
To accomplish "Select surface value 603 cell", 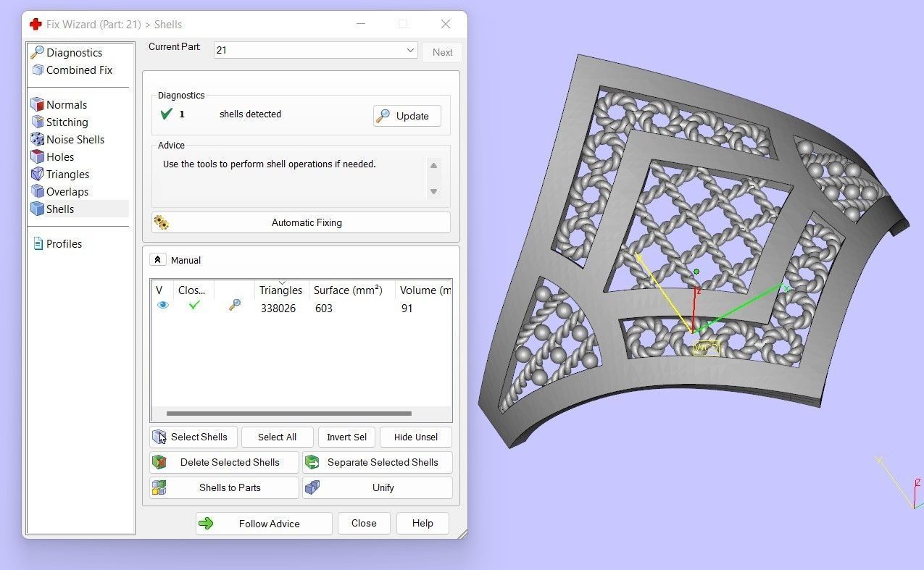I will (323, 309).
